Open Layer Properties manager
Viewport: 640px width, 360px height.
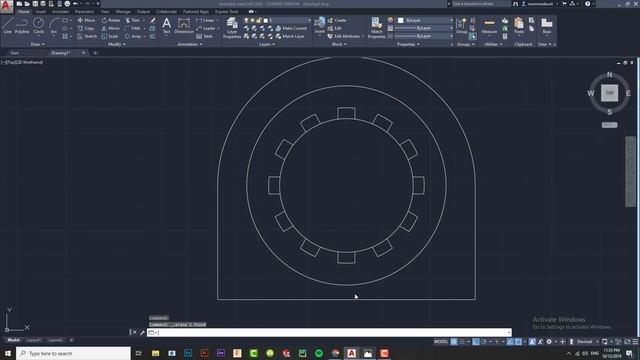click(x=232, y=28)
